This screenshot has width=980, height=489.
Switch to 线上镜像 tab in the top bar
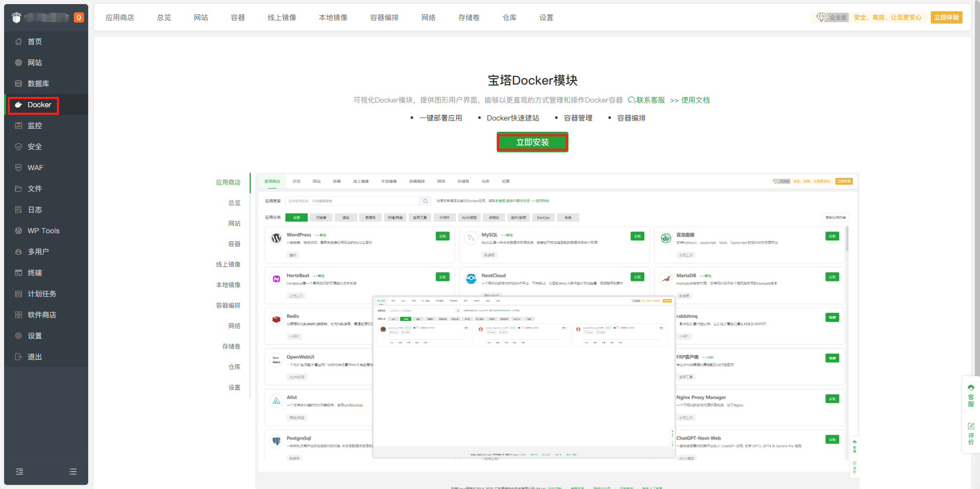tap(282, 17)
